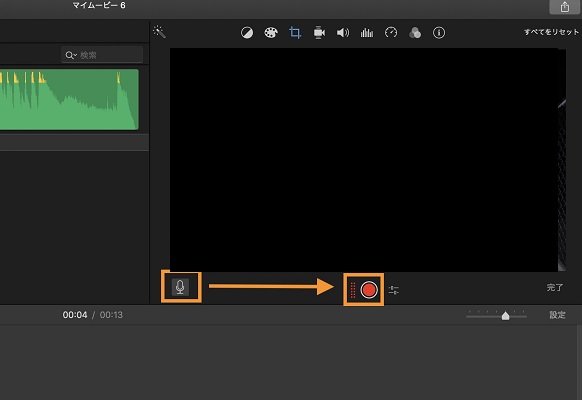Open the speed adjustment tool
The width and height of the screenshot is (582, 400).
tap(391, 33)
